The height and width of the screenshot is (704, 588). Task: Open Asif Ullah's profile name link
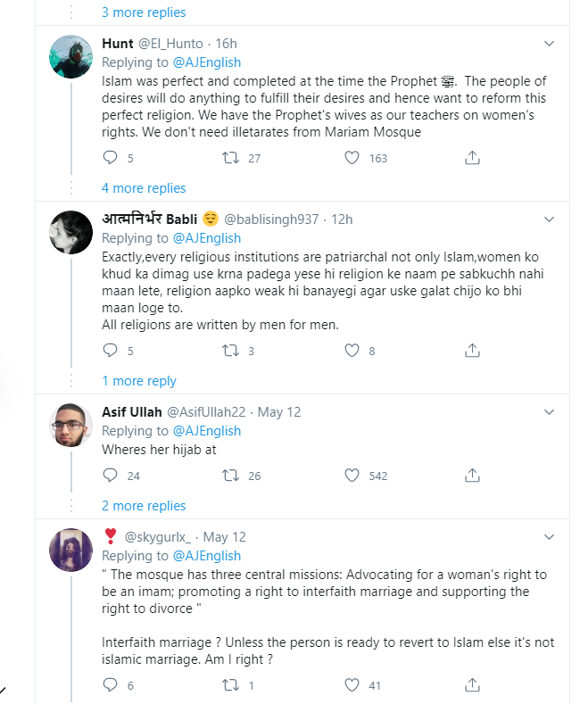tap(131, 412)
